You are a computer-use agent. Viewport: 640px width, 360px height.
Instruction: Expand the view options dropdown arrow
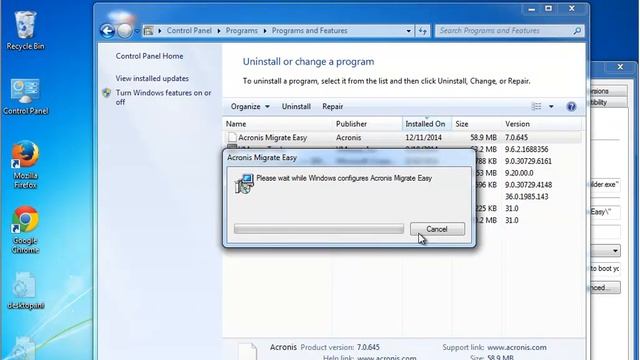point(551,107)
